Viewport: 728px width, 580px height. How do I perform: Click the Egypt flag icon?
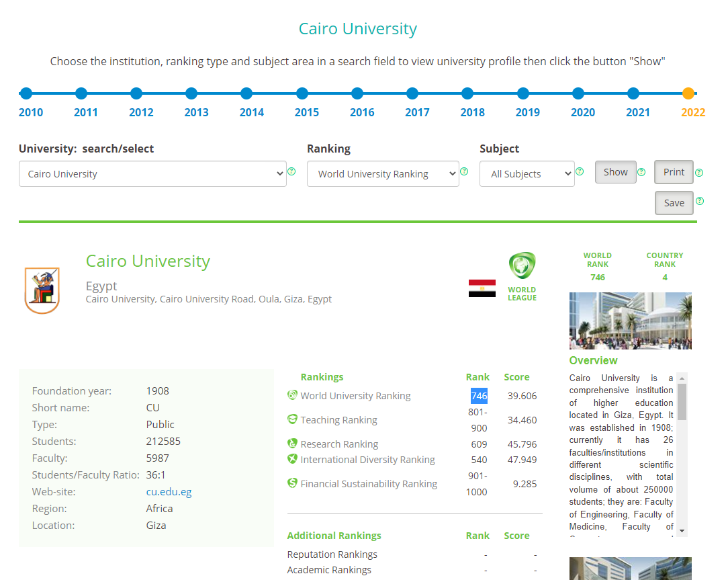point(482,288)
